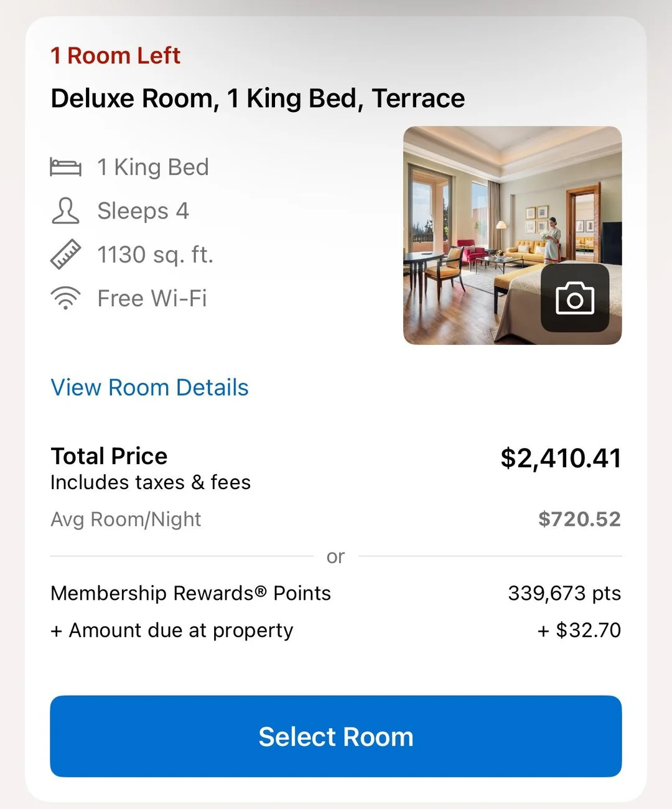Tap the camera icon on room photo
672x809 pixels.
click(574, 298)
